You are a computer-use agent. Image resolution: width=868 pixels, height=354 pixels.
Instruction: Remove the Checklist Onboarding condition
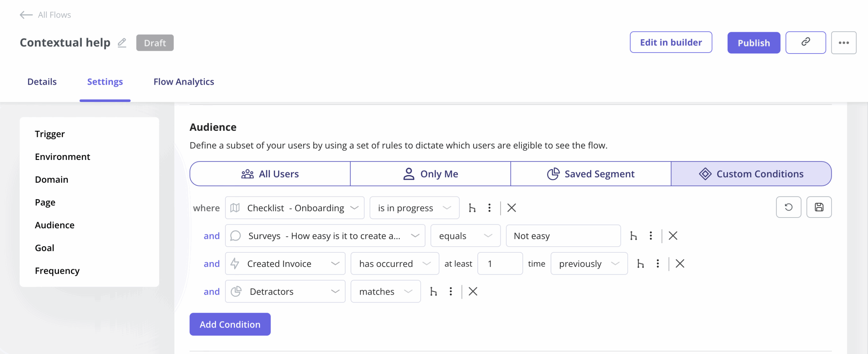[x=511, y=208]
